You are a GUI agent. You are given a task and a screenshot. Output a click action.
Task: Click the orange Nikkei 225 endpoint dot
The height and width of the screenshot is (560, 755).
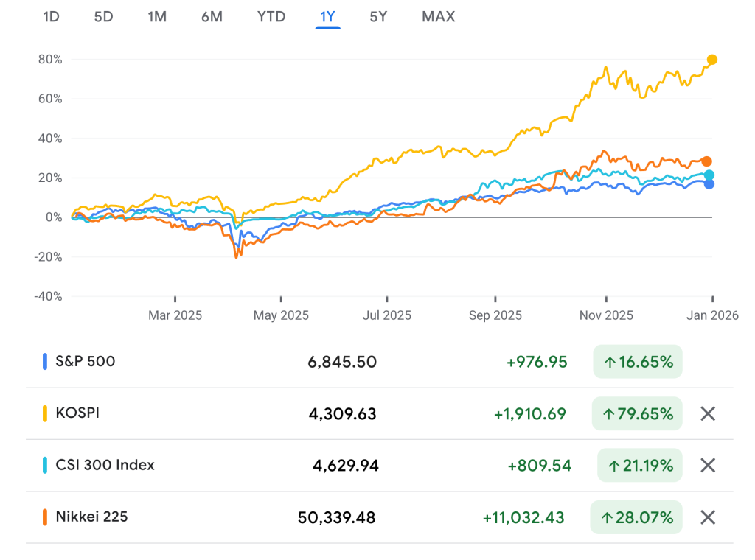coord(706,161)
